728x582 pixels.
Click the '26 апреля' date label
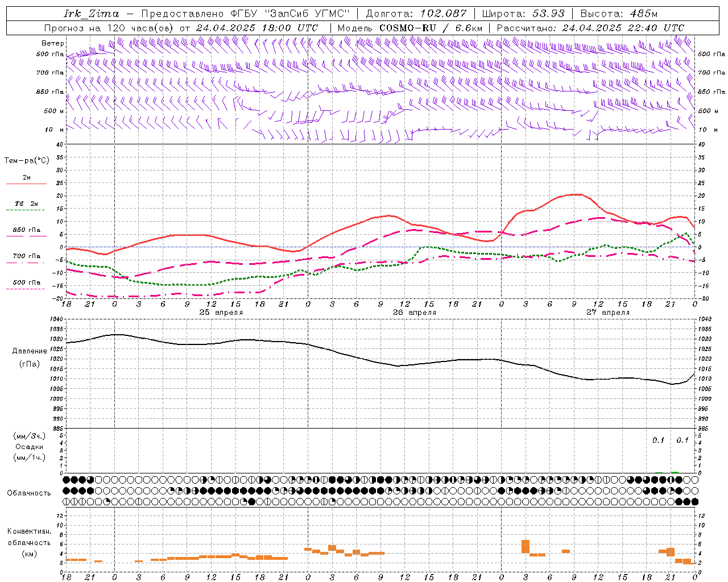tap(415, 313)
